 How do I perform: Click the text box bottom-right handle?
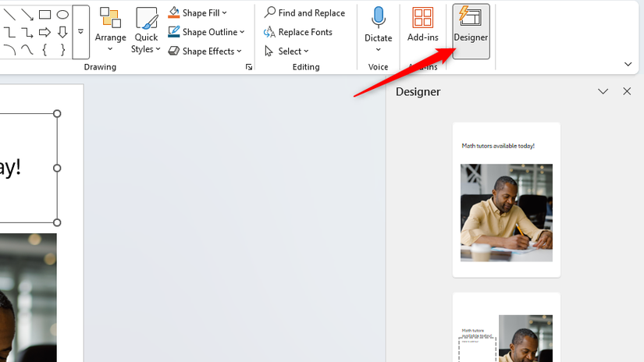click(57, 222)
